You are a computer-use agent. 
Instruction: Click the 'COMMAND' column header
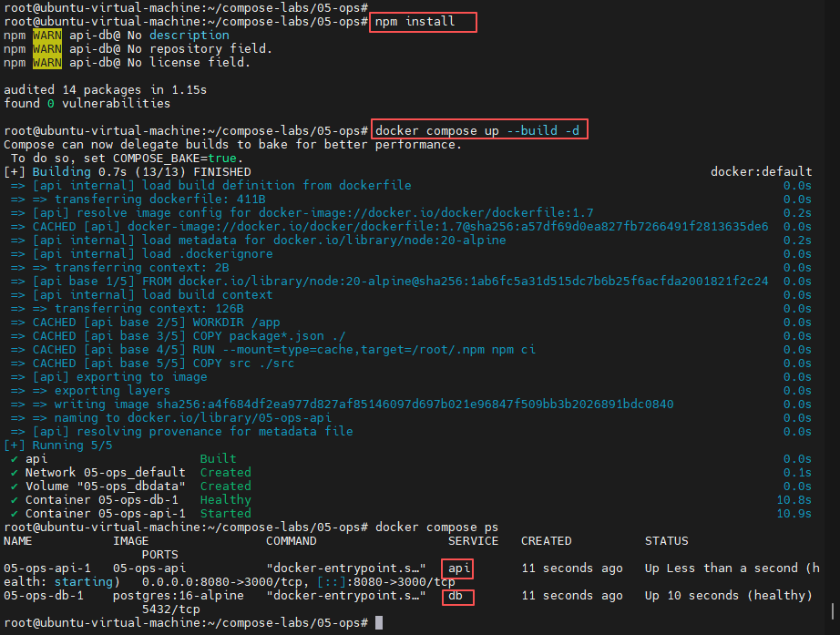click(x=291, y=541)
